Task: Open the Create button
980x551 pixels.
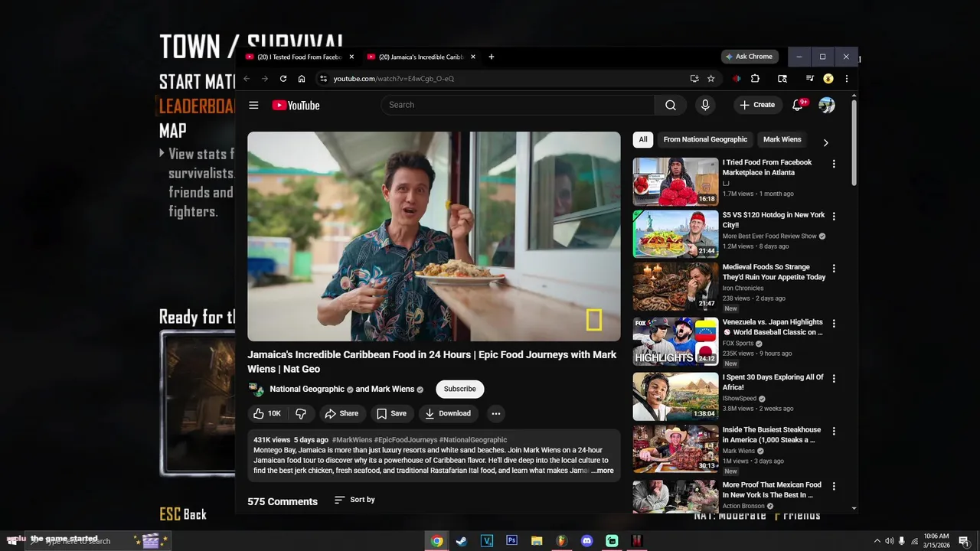Action: tap(757, 105)
